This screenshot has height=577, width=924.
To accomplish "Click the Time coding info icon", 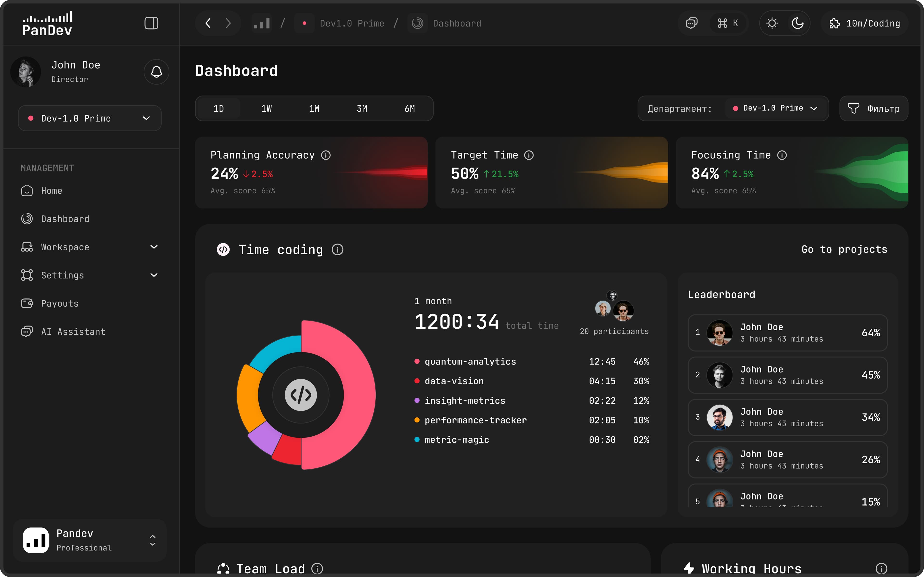I will 338,250.
